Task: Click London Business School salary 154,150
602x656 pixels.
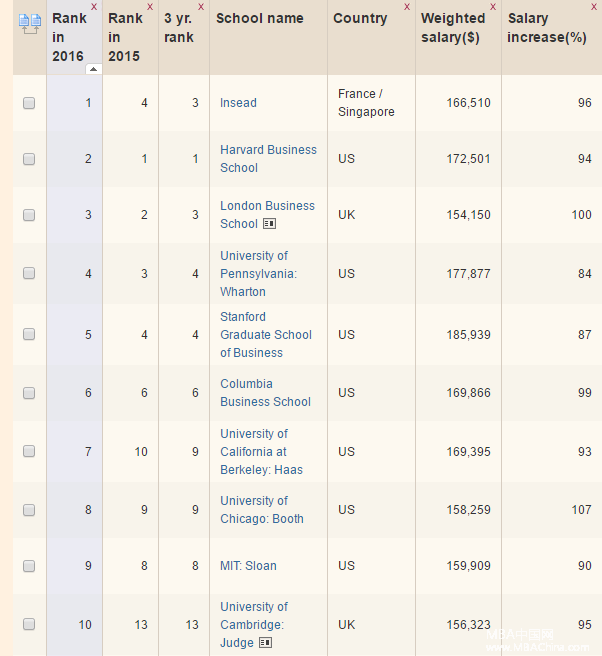Action: [468, 215]
